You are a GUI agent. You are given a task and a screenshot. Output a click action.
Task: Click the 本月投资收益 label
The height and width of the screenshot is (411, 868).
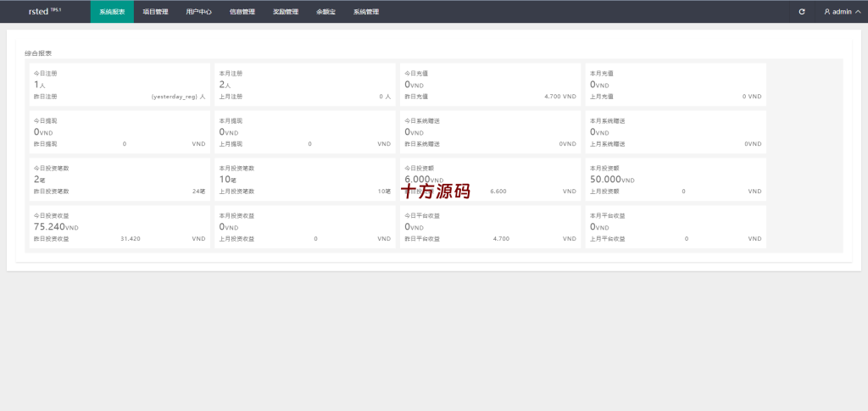(x=236, y=216)
